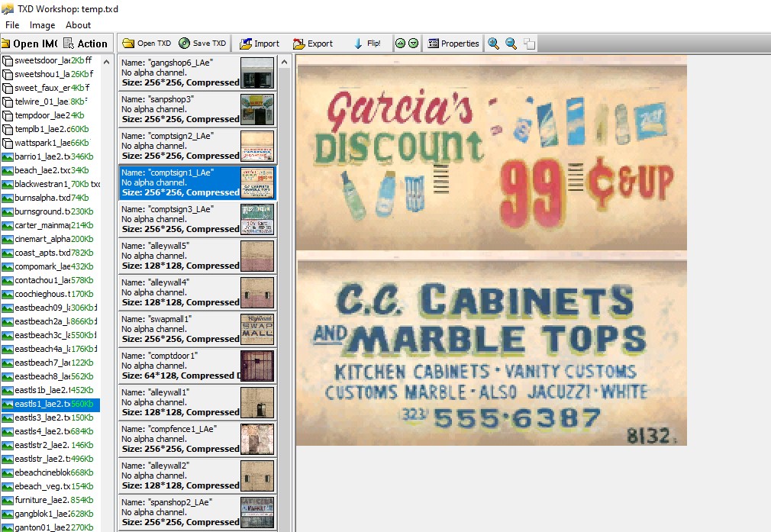Select ebeachcineblok file
This screenshot has width=771, height=532.
[x=50, y=473]
